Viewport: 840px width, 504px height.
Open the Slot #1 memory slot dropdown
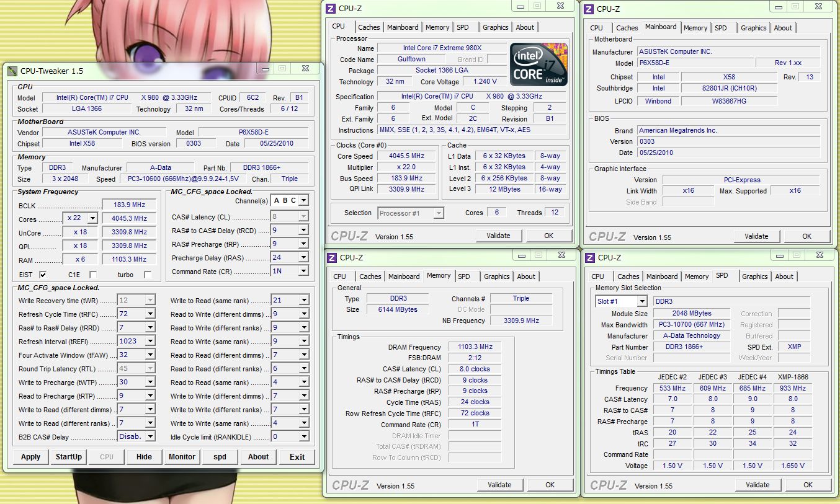641,301
